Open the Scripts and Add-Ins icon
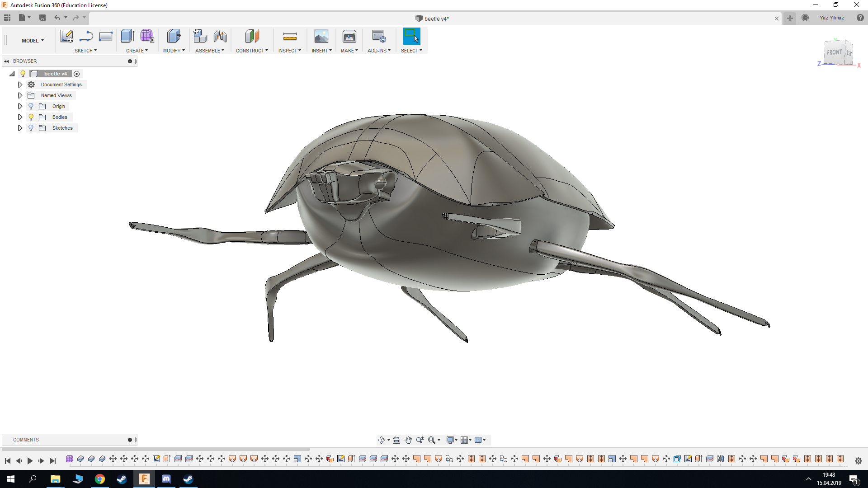868x488 pixels. [379, 37]
